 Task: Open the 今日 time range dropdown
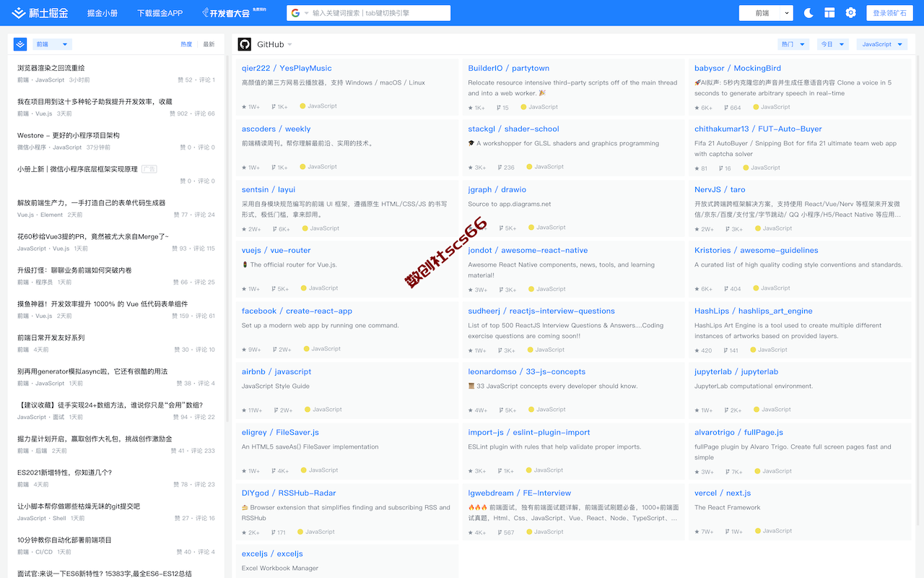[832, 44]
